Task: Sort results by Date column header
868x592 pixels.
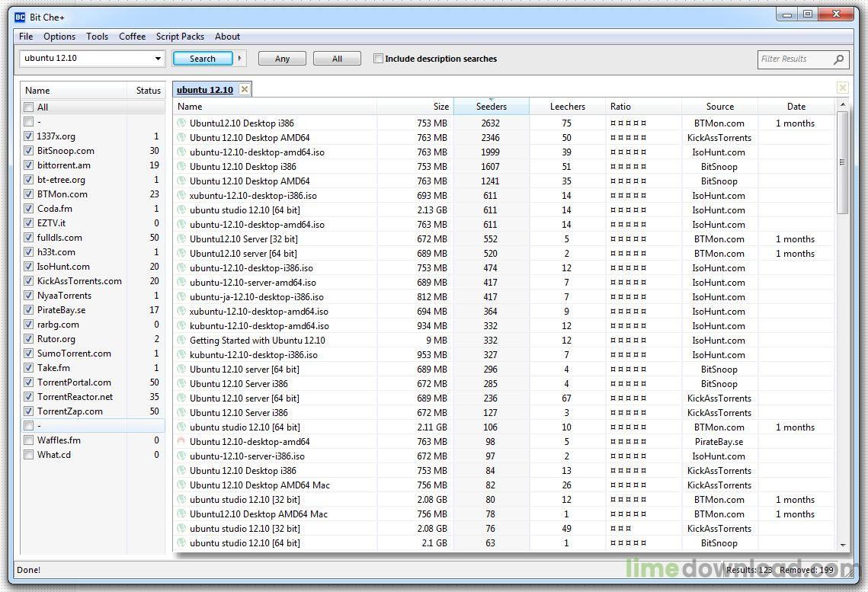Action: (x=796, y=106)
